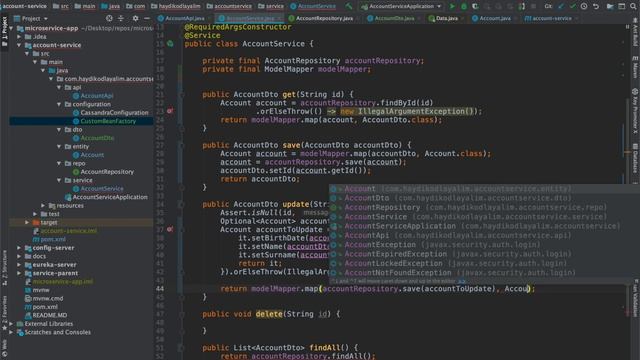Expand the service-parent module
The image size is (640, 360).
[19, 273]
